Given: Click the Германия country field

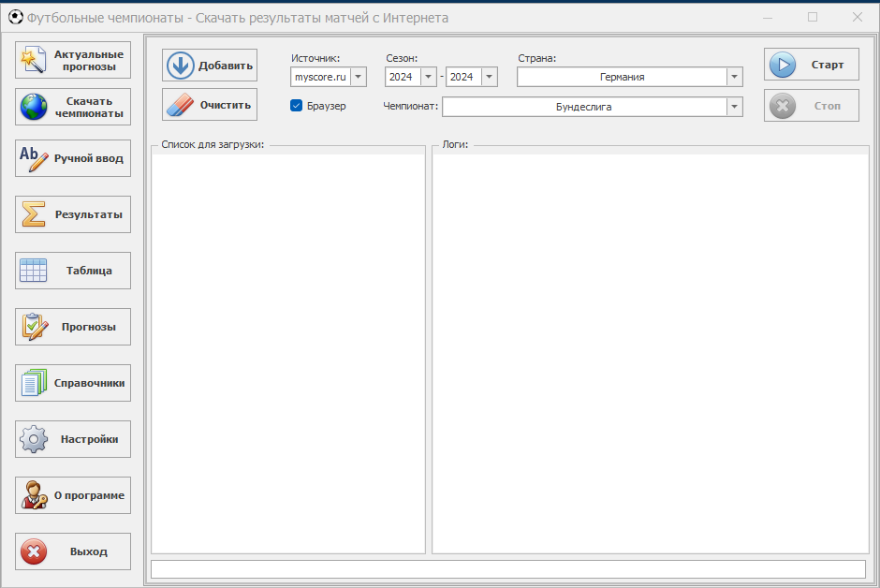Looking at the screenshot, I should pyautogui.click(x=622, y=77).
